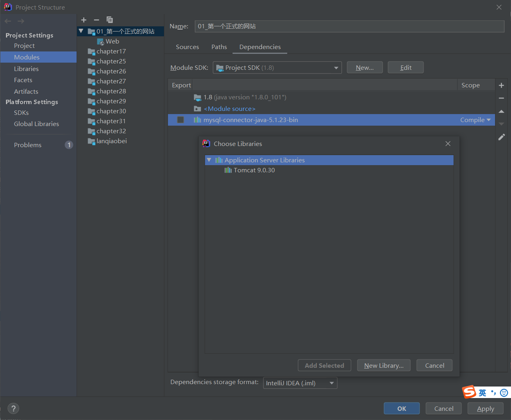
Task: Open help with question mark icon
Action: [13, 408]
